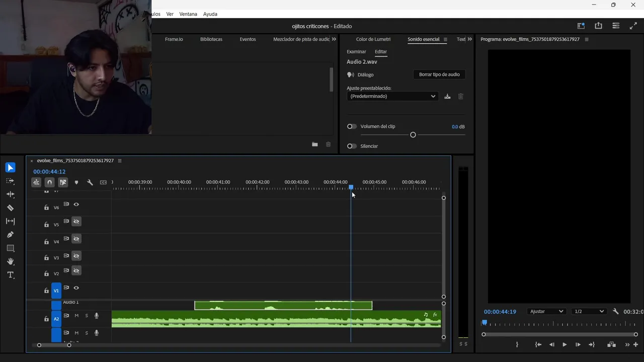Delete the sound preset with trash icon

point(460,97)
